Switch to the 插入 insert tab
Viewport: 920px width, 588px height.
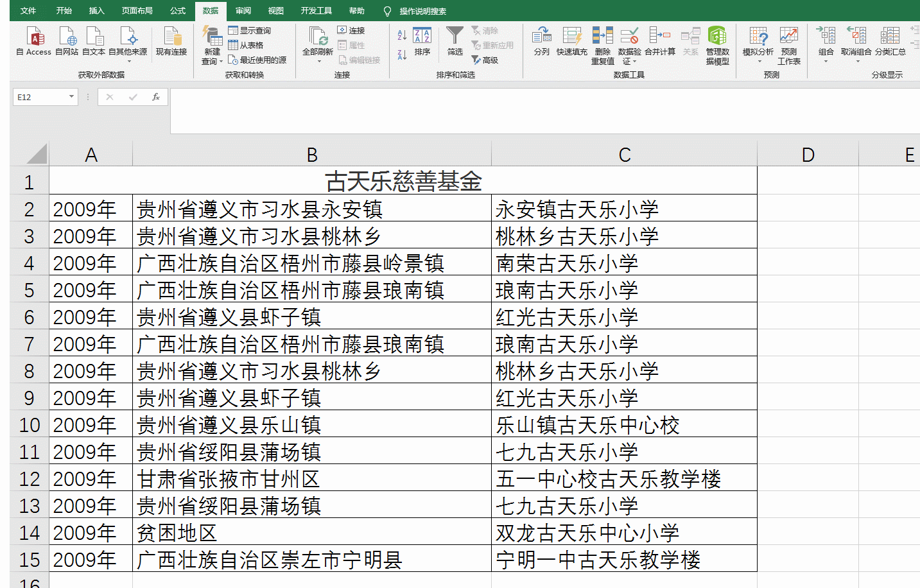(x=96, y=11)
